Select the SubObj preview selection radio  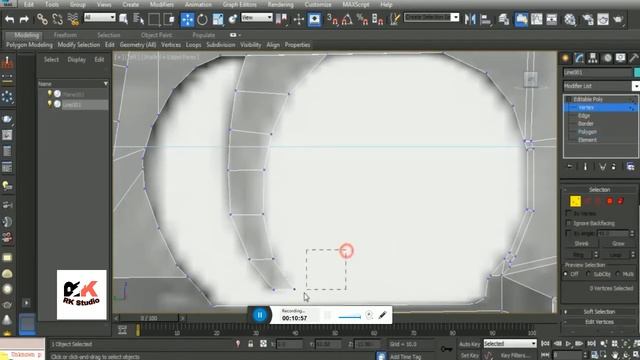pyautogui.click(x=588, y=274)
